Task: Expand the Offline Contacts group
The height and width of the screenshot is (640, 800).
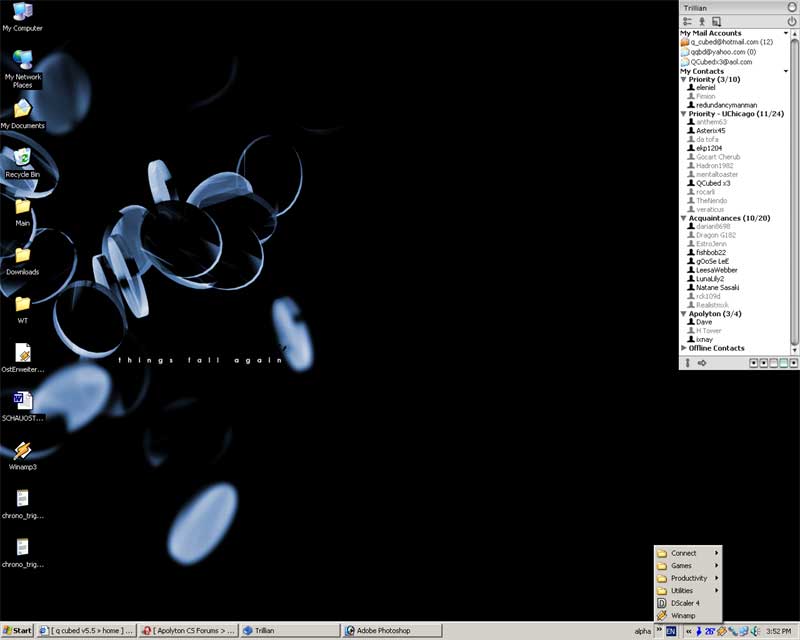Action: (x=684, y=348)
